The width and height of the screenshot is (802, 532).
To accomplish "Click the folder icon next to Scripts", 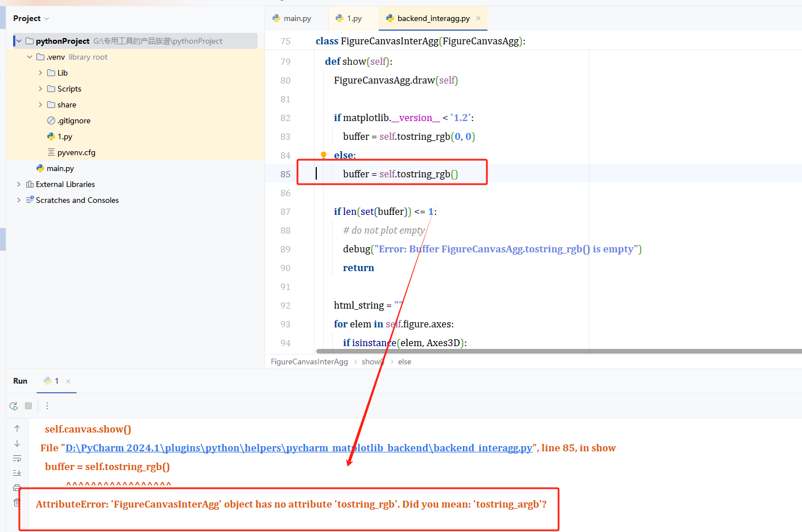I will click(x=51, y=89).
